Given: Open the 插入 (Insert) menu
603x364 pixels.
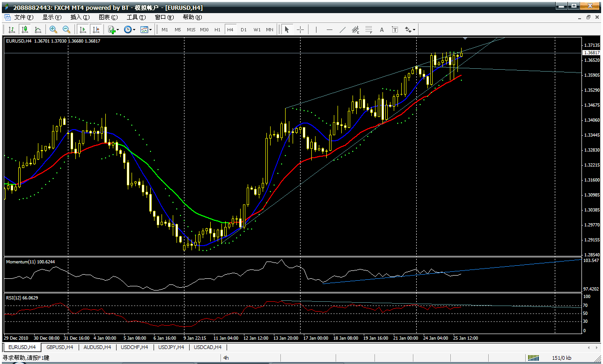Looking at the screenshot, I should click(x=80, y=17).
